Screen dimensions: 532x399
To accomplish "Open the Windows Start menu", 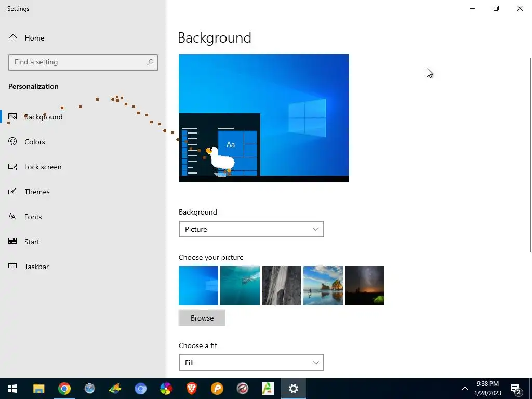I will (12, 389).
